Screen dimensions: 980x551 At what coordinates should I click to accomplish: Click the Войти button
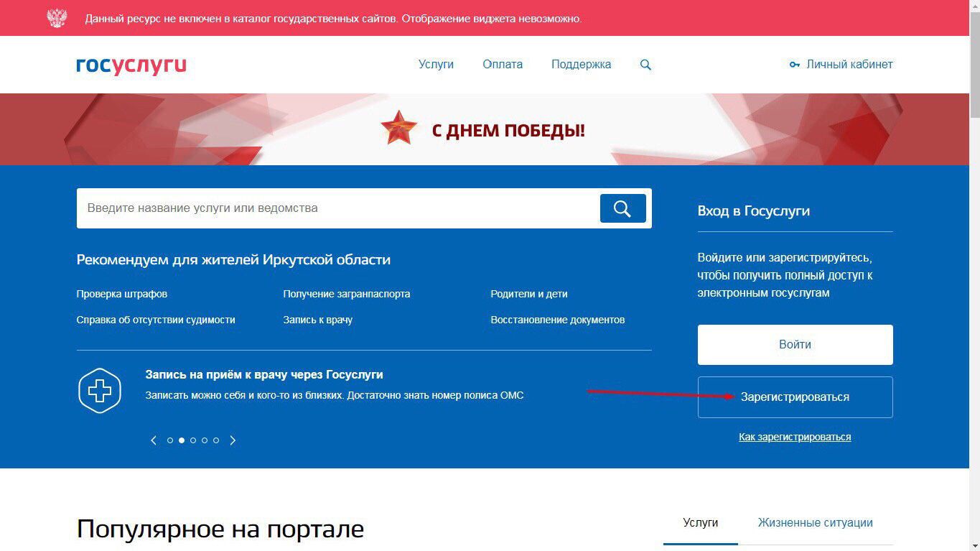coord(794,344)
